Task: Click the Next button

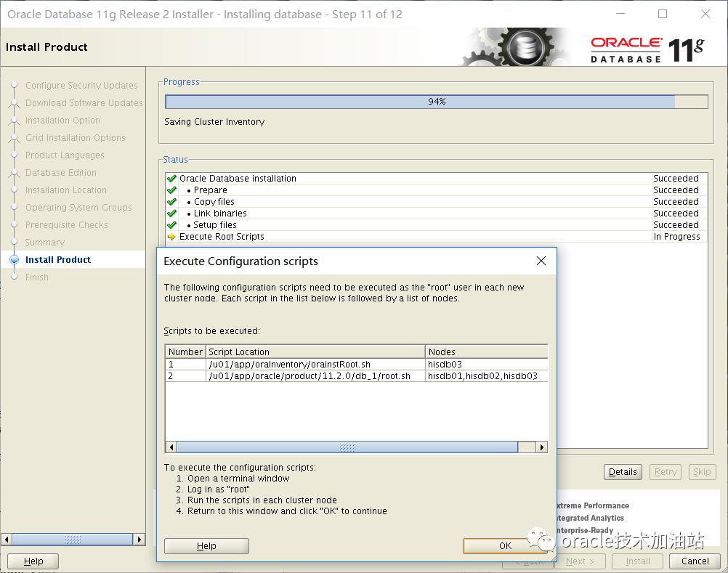Action: pos(580,561)
